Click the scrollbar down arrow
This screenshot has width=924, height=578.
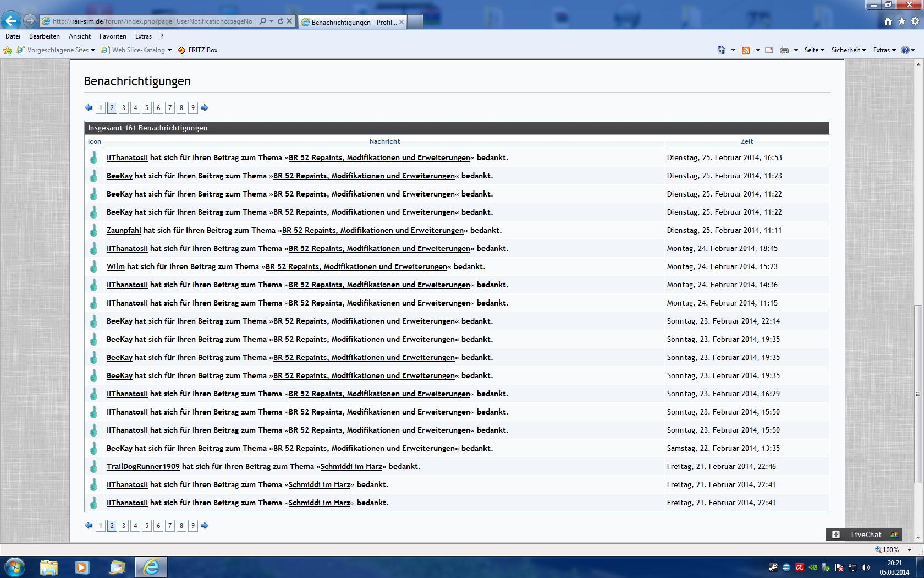[918, 538]
